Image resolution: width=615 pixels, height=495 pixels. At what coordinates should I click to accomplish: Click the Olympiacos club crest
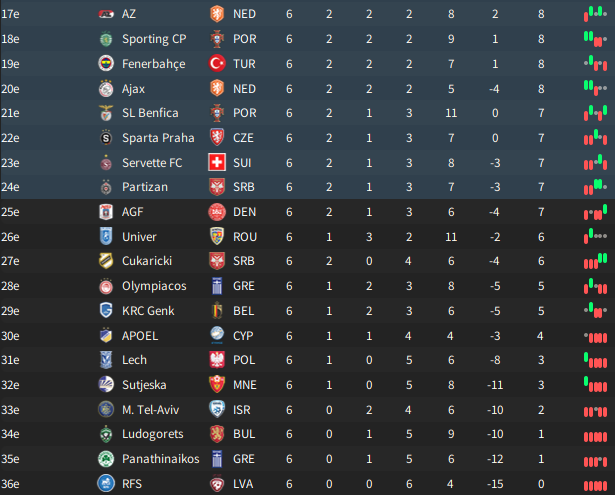coord(106,286)
